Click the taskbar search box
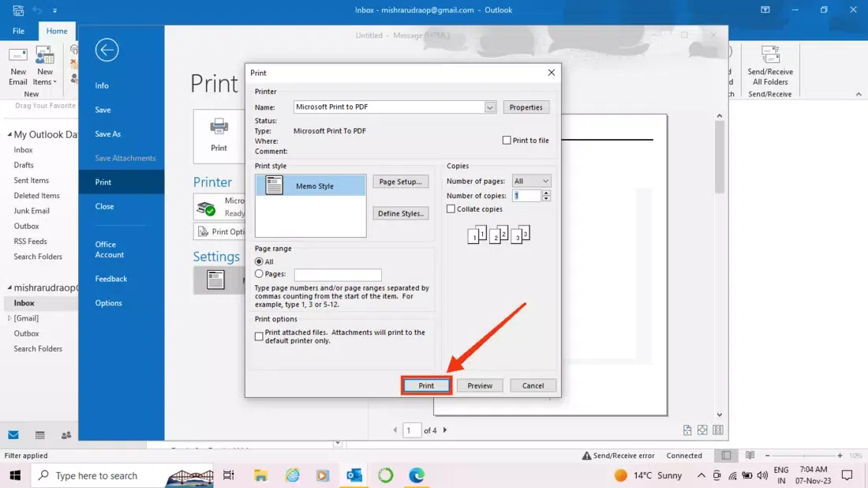868x488 pixels. pyautogui.click(x=122, y=475)
